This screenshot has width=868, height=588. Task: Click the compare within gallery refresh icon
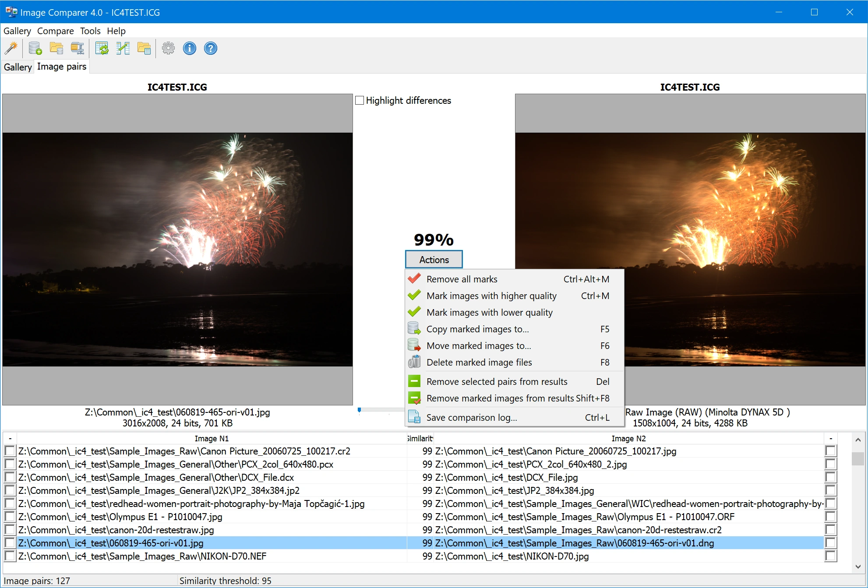point(102,48)
